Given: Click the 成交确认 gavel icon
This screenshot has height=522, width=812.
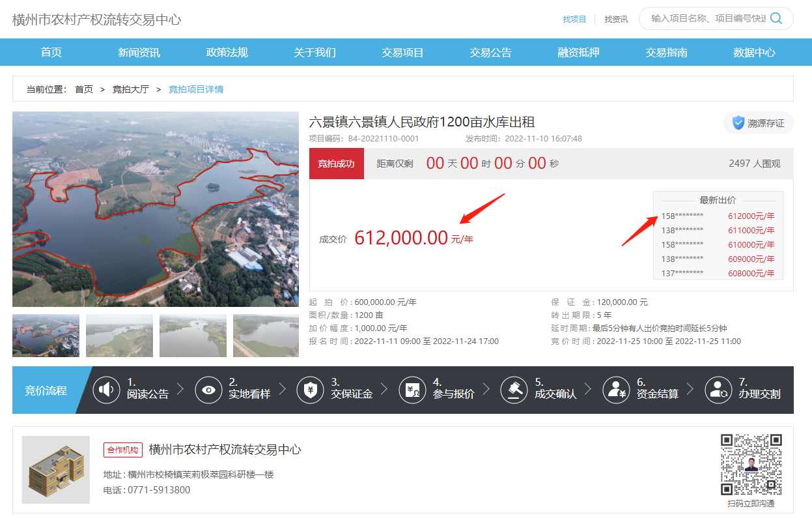Looking at the screenshot, I should pos(514,390).
